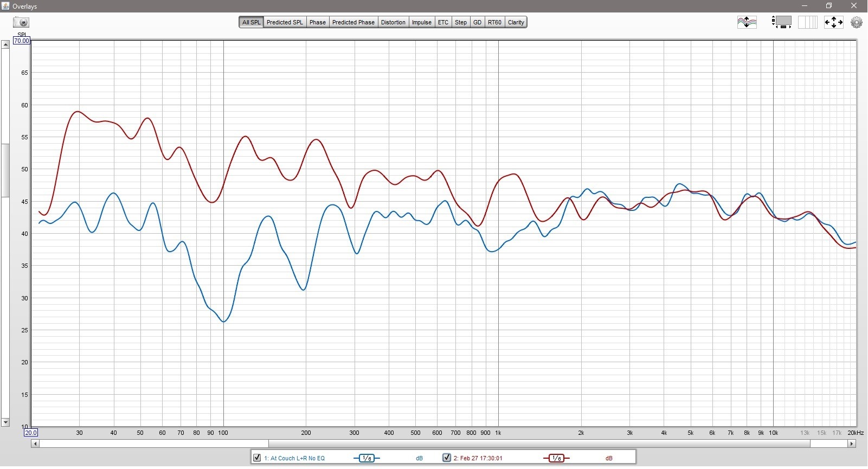This screenshot has width=868, height=469.
Task: Open the Phase tab
Action: tap(318, 22)
